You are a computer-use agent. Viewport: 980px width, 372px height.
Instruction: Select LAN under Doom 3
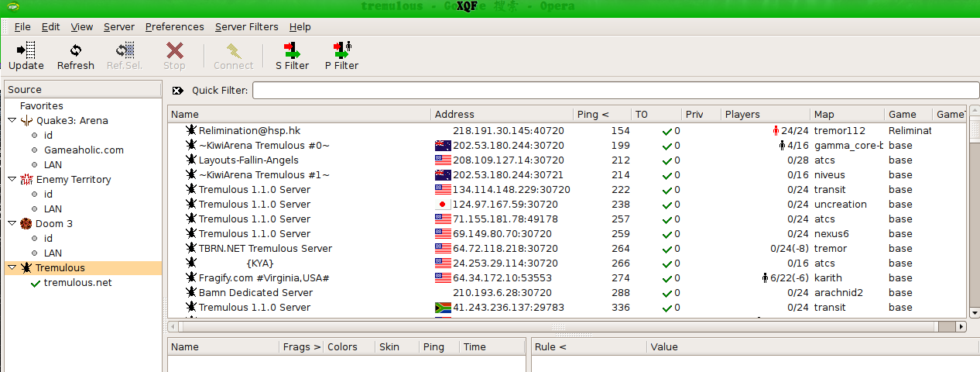53,253
